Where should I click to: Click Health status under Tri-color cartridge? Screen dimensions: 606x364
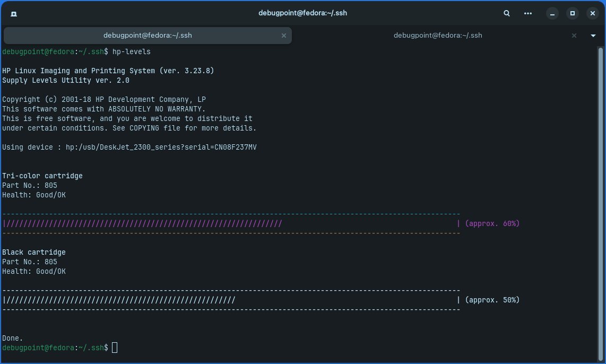[x=34, y=195]
